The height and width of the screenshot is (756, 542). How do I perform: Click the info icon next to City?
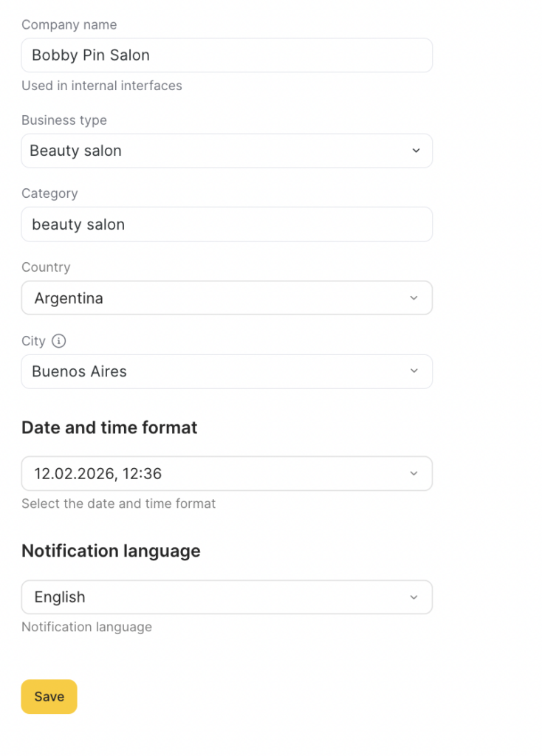59,341
